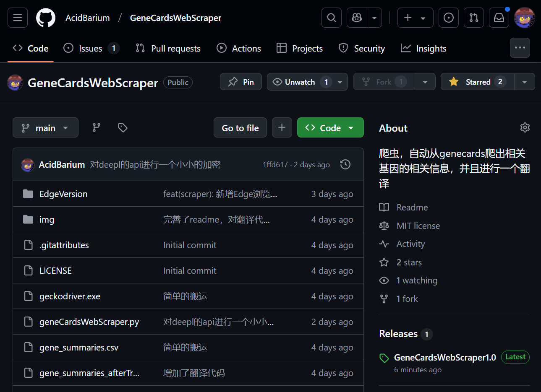Expand the Unwatch notification options arrow
The width and height of the screenshot is (541, 392).
pyautogui.click(x=340, y=82)
